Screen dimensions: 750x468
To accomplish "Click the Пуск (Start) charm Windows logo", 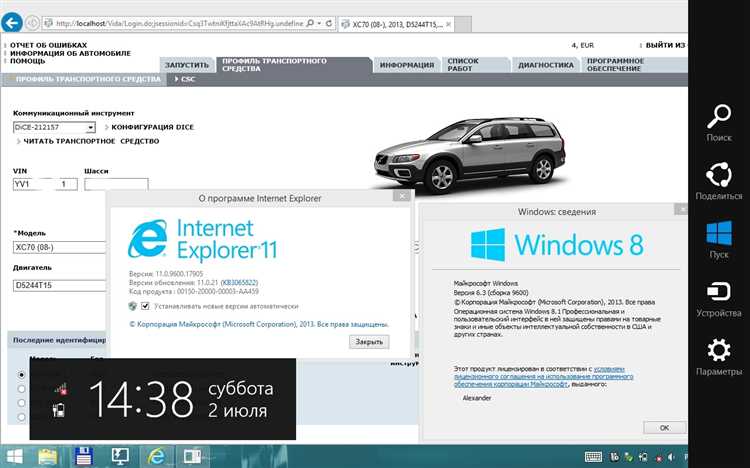I will 719,240.
